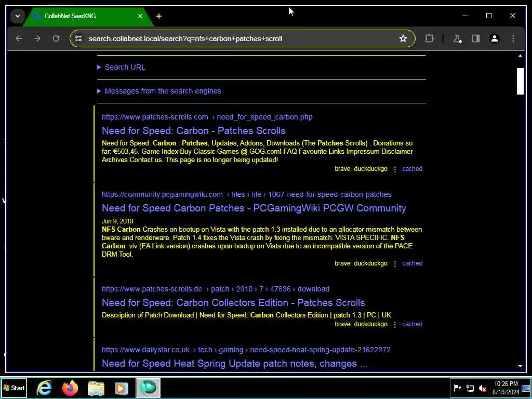532x399 pixels.
Task: Click the browser forward arrow
Action: click(37, 38)
